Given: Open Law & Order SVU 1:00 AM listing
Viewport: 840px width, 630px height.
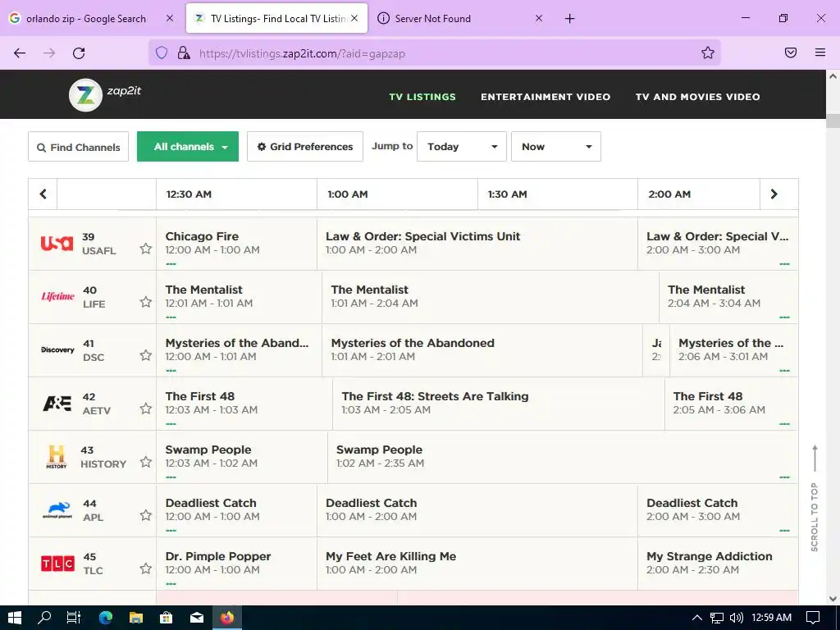Looking at the screenshot, I should pos(477,243).
